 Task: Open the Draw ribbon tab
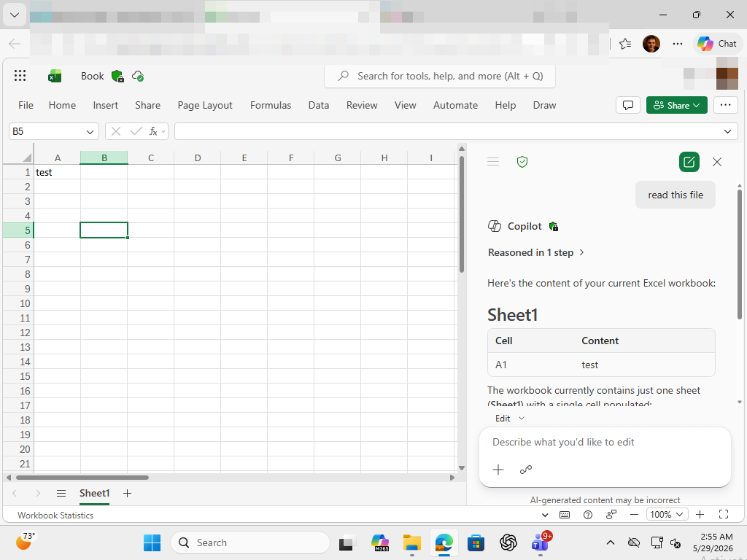(544, 105)
